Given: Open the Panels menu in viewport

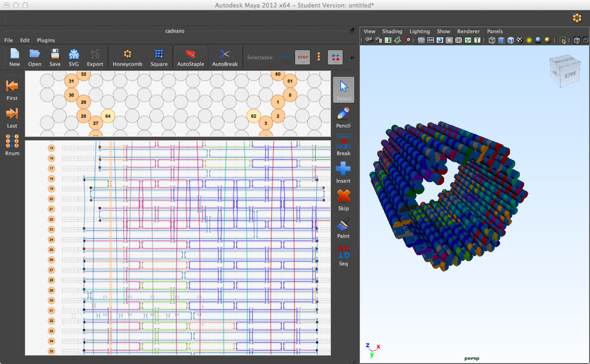Looking at the screenshot, I should pyautogui.click(x=495, y=31).
